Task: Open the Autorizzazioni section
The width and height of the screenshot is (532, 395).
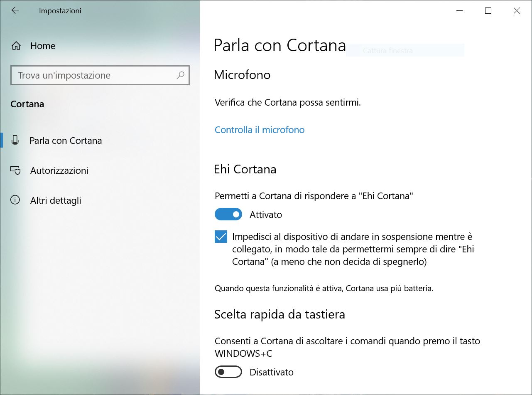Action: (59, 170)
